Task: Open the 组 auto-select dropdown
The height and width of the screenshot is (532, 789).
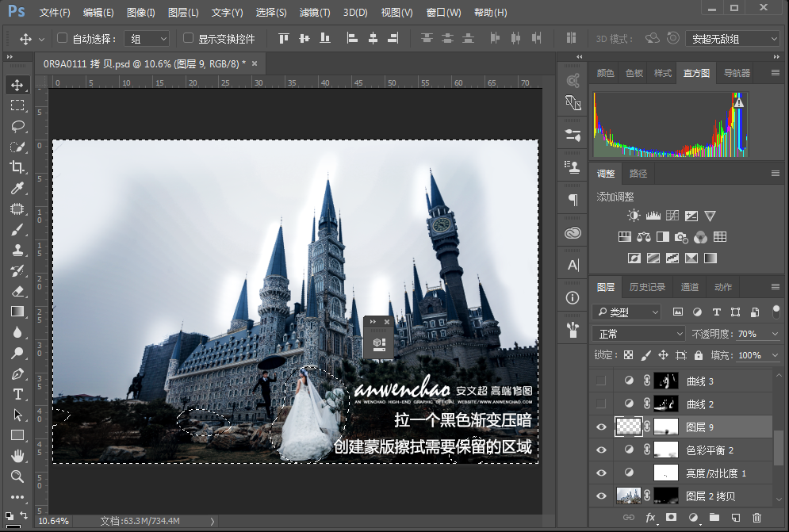Action: point(147,39)
